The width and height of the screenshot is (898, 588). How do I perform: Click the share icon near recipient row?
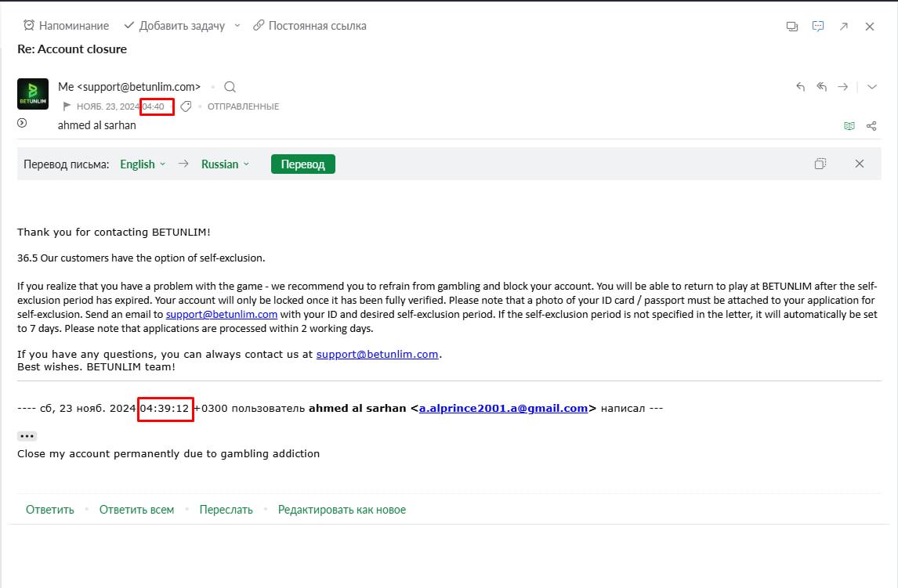tap(871, 125)
